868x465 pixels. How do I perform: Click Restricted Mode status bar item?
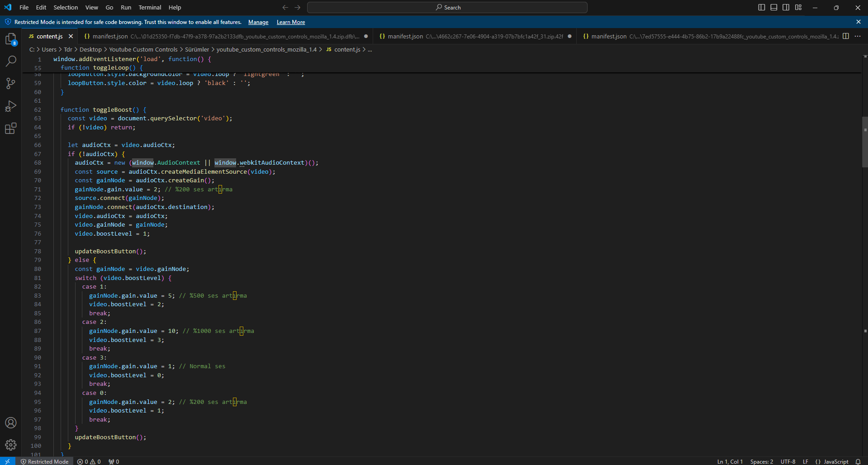[44, 461]
